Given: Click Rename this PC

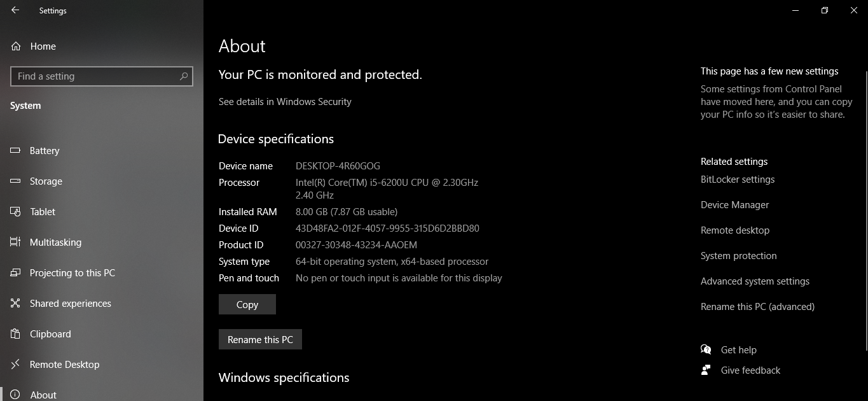Looking at the screenshot, I should 260,339.
